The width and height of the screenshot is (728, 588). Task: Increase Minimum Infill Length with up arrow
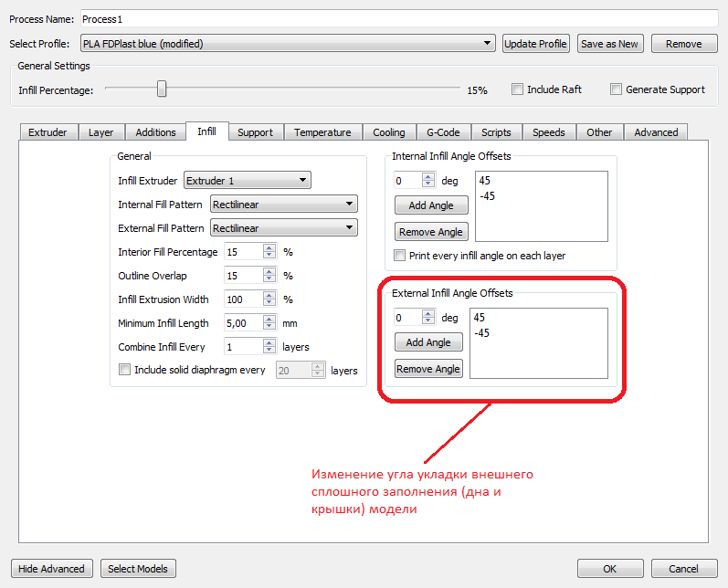coord(269,319)
